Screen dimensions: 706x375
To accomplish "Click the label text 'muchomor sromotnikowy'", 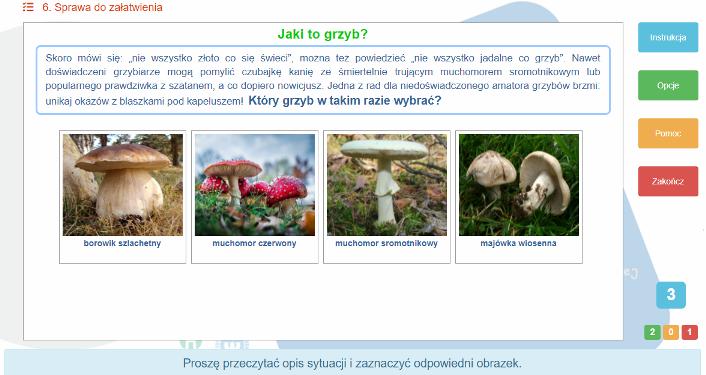I will (386, 243).
